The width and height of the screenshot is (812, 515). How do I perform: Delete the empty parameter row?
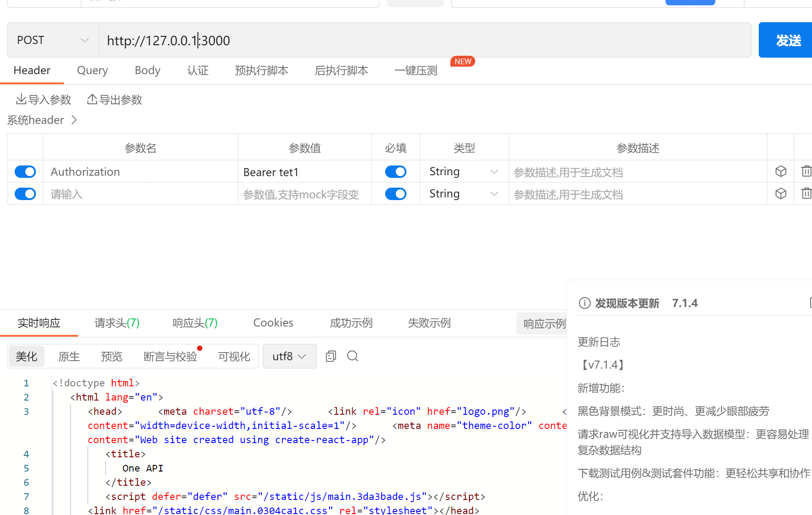[x=806, y=193]
